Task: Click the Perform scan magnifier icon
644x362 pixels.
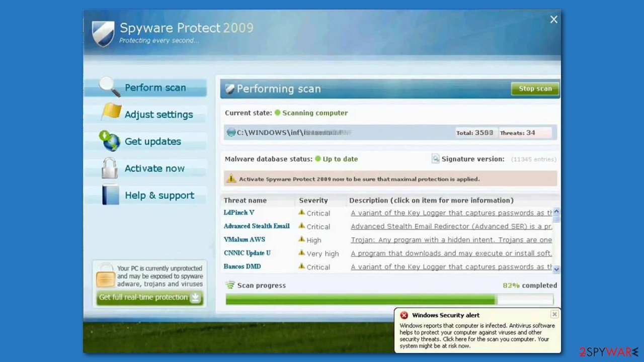Action: [x=109, y=87]
